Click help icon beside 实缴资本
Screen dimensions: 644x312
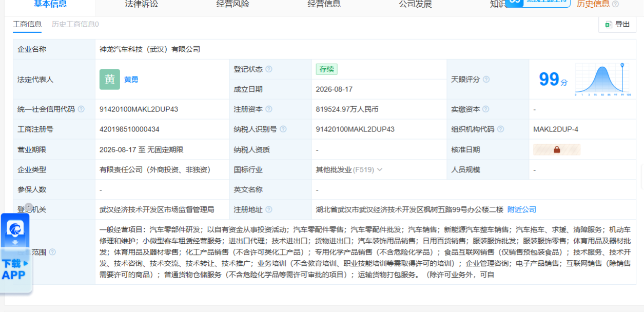pyautogui.click(x=486, y=109)
